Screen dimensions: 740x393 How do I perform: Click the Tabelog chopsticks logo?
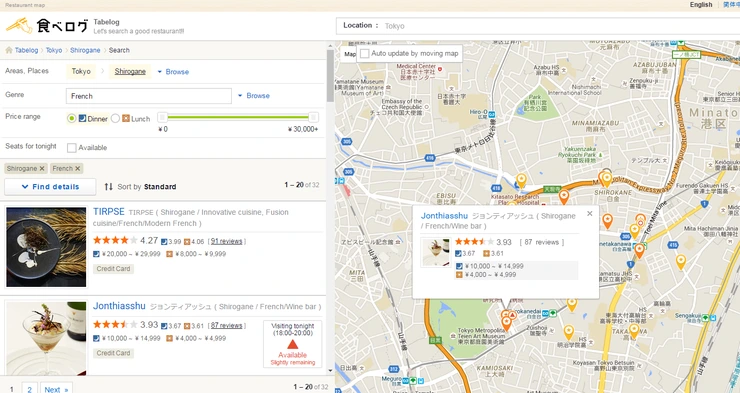19,25
